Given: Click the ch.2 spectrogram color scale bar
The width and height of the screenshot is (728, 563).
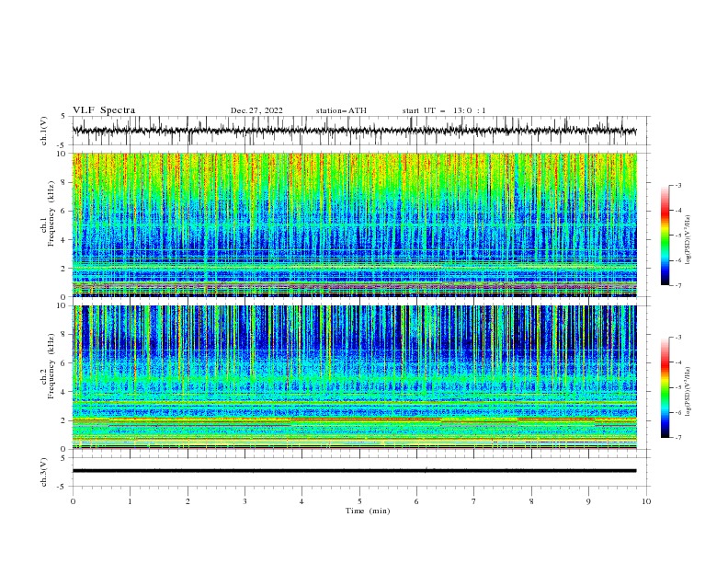Looking at the screenshot, I should [x=665, y=387].
